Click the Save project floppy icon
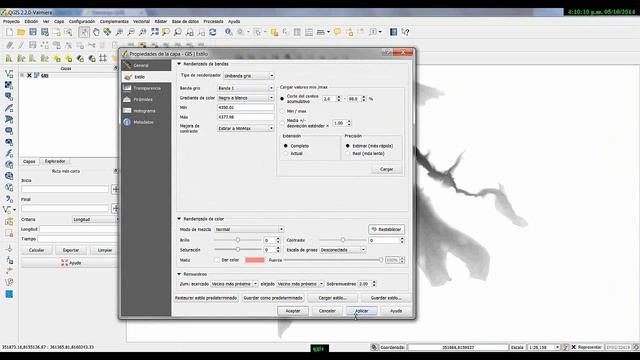Viewport: 640px width, 360px height. pos(33,32)
